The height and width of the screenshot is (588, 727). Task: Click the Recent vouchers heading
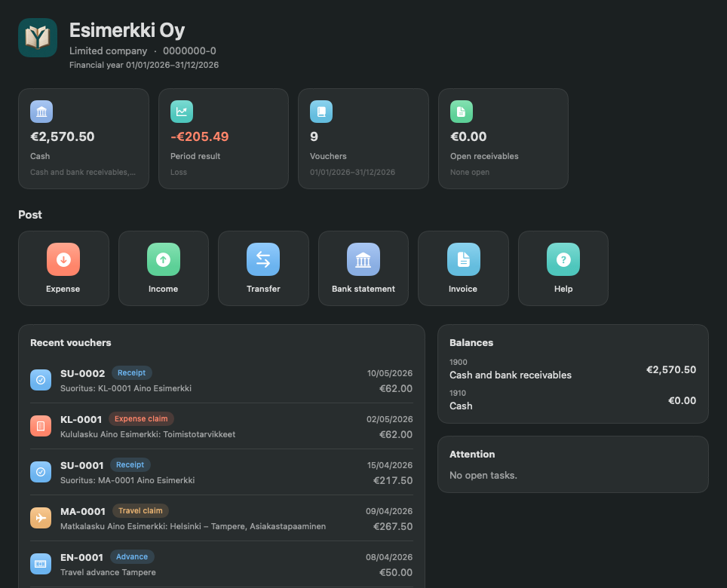tap(70, 343)
